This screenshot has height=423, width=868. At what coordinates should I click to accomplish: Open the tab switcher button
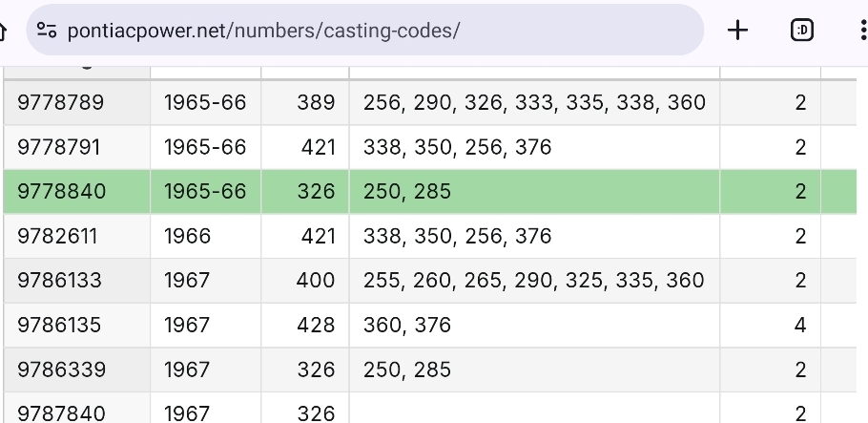801,30
